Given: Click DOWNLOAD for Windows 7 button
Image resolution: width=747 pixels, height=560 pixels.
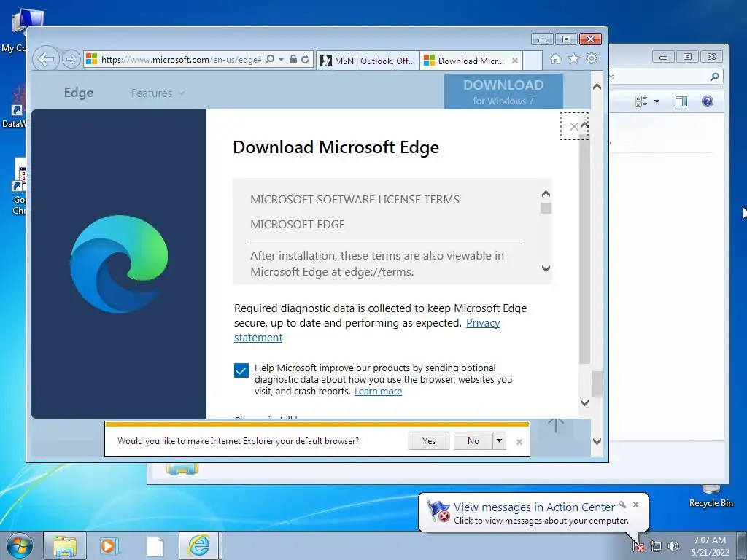Looking at the screenshot, I should [x=503, y=91].
